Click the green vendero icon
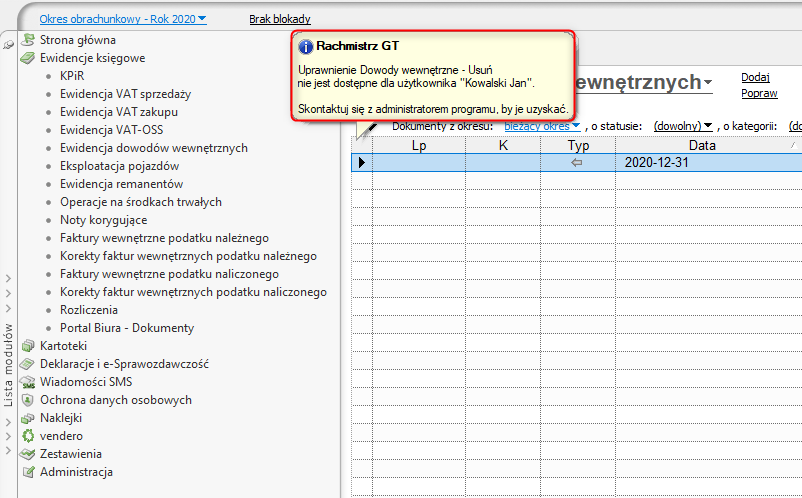Viewport: 802px width, 498px height. click(x=28, y=436)
